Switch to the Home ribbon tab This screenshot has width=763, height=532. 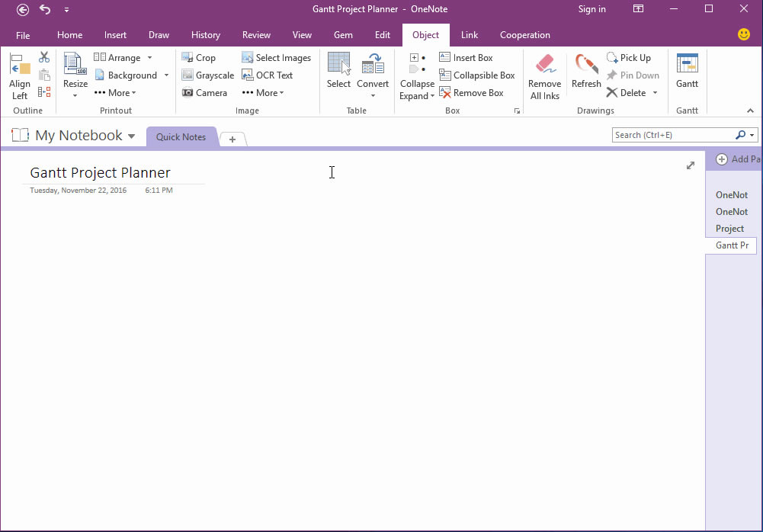click(69, 34)
